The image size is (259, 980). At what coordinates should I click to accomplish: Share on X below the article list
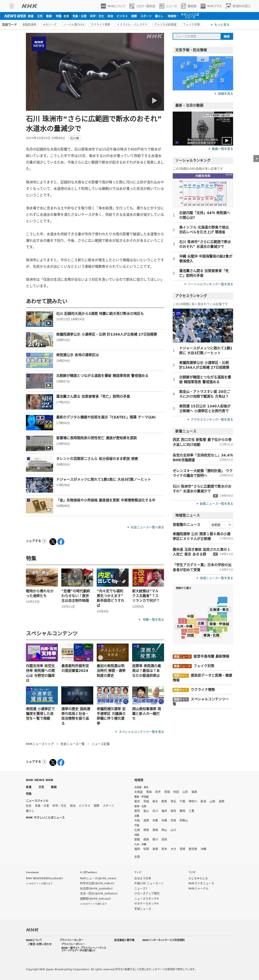tap(53, 541)
